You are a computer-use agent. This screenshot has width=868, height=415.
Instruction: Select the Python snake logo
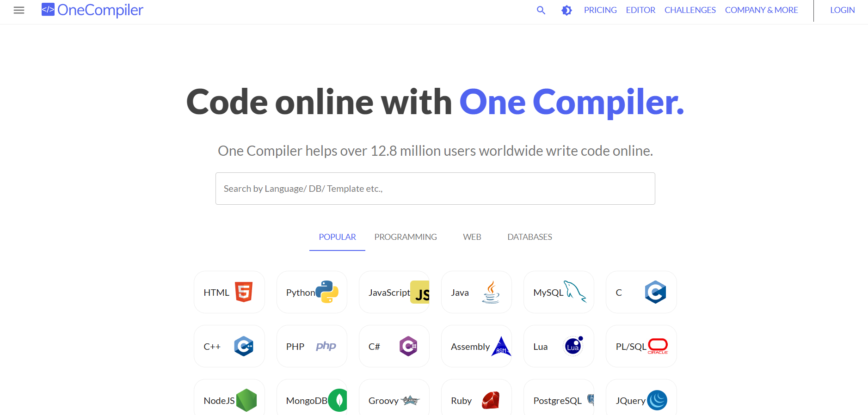(327, 292)
